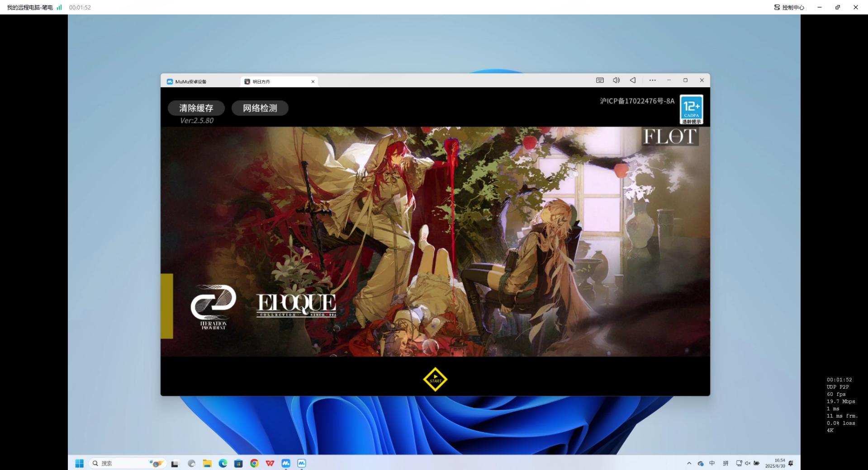868x470 pixels.
Task: Click the emulator volume speaker icon
Action: point(616,80)
